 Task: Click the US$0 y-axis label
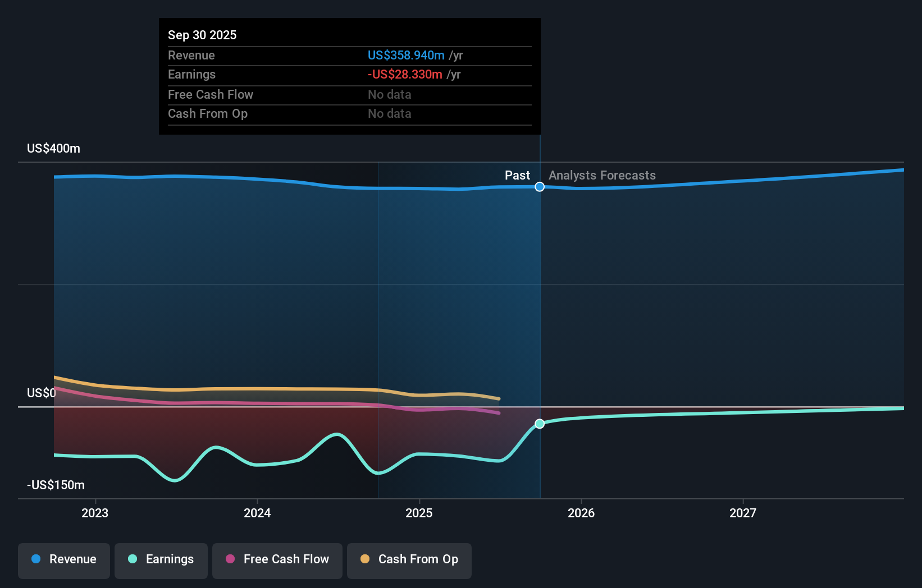42,393
